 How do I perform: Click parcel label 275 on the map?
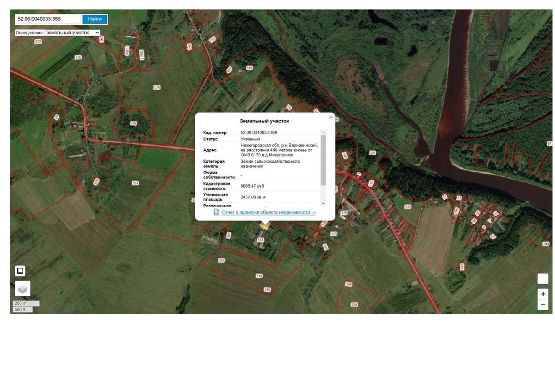(157, 87)
